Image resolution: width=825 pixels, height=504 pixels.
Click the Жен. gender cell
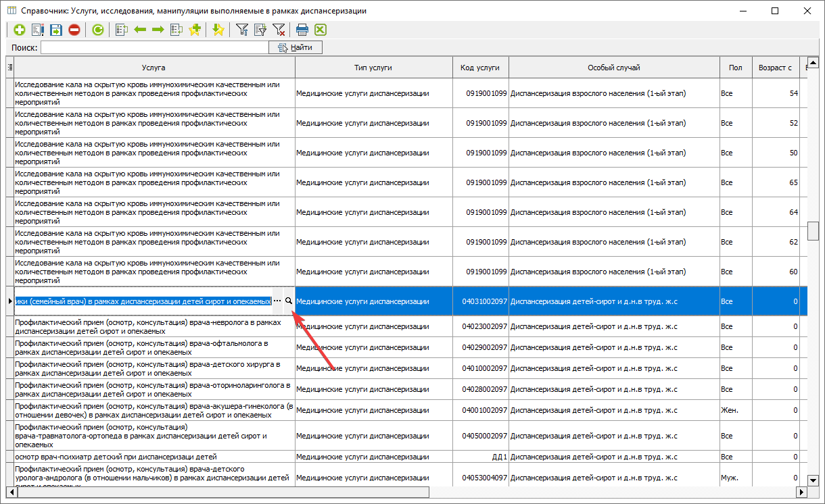click(x=736, y=411)
